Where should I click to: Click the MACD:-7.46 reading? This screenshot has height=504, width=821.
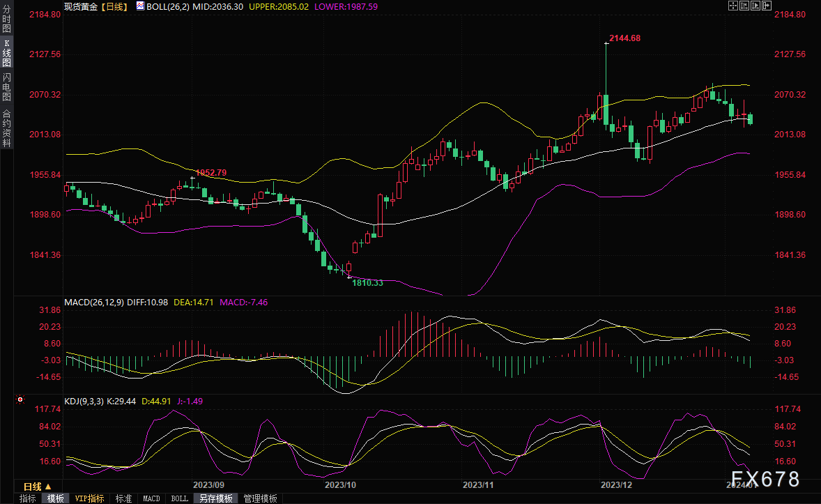tap(243, 303)
